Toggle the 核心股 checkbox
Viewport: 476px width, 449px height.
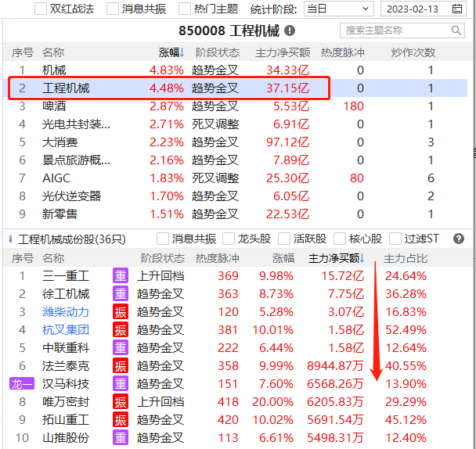coord(340,239)
